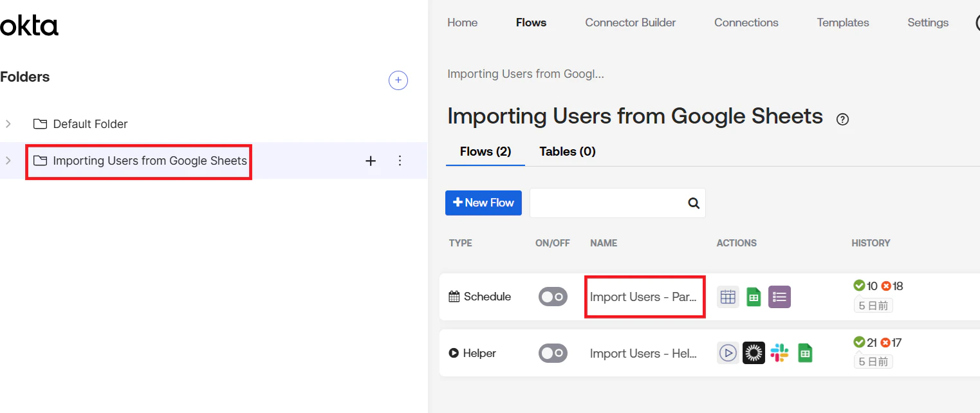Click the red failure count 17 icon
The width and height of the screenshot is (980, 413).
[886, 342]
